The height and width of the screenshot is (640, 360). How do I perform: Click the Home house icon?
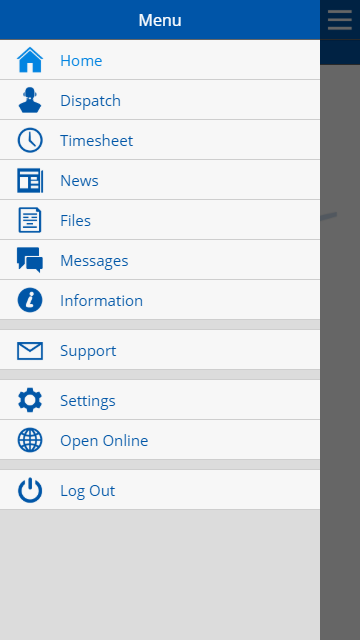(x=30, y=60)
